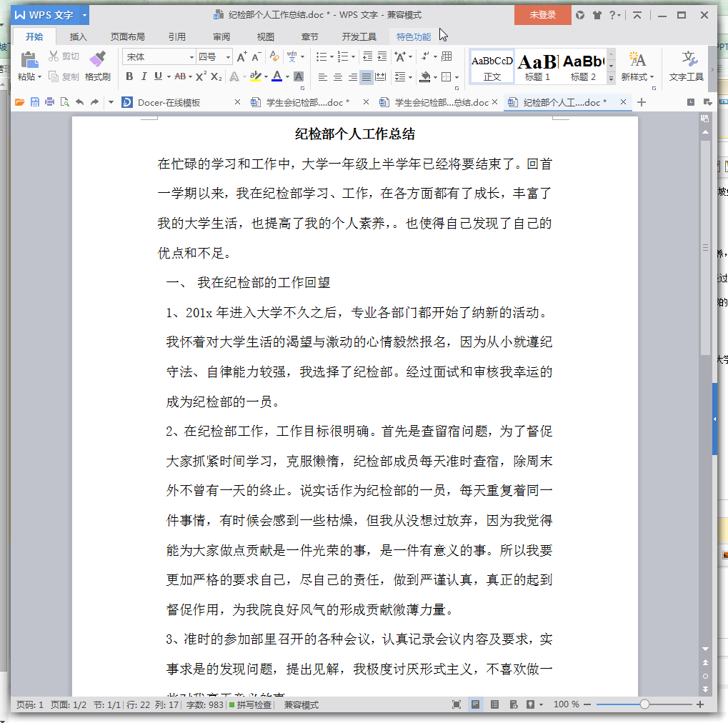This screenshot has height=723, width=728.
Task: Print document using printer icon
Action: click(50, 102)
